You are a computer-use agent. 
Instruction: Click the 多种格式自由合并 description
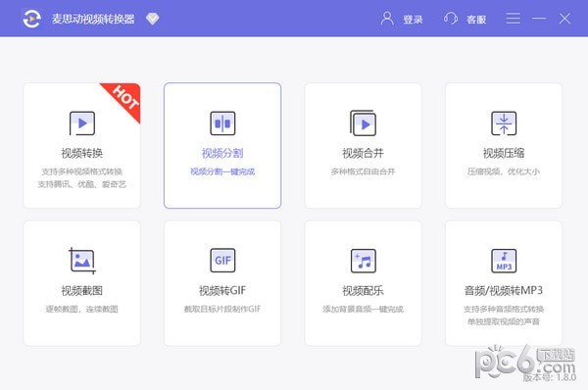click(x=363, y=171)
